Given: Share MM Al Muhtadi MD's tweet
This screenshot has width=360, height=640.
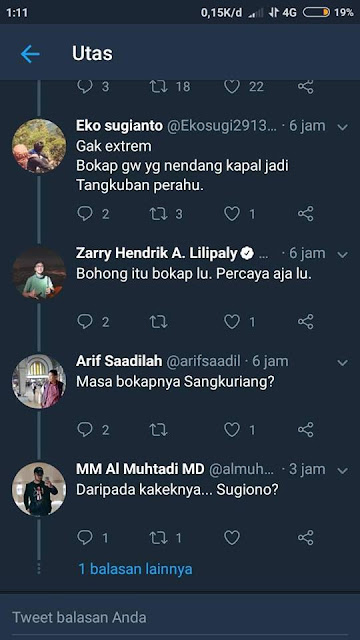Looking at the screenshot, I should [x=305, y=538].
